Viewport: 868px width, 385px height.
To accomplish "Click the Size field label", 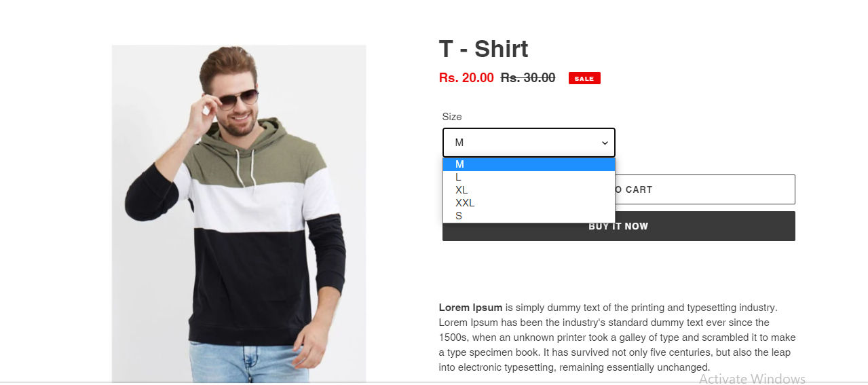I will 452,117.
